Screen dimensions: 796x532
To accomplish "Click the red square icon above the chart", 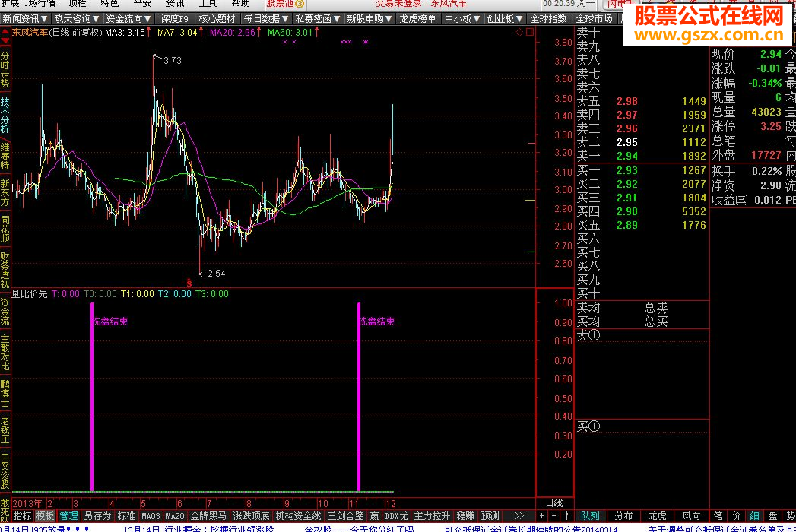I will click(x=529, y=33).
